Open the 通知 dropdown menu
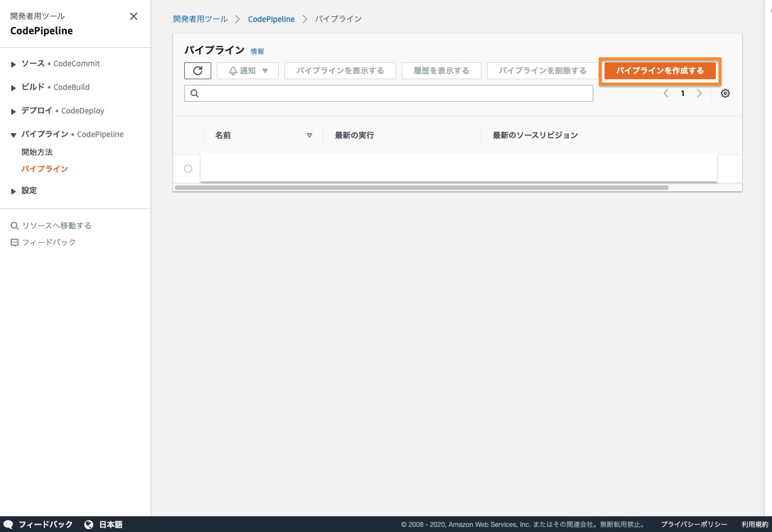 pos(248,71)
